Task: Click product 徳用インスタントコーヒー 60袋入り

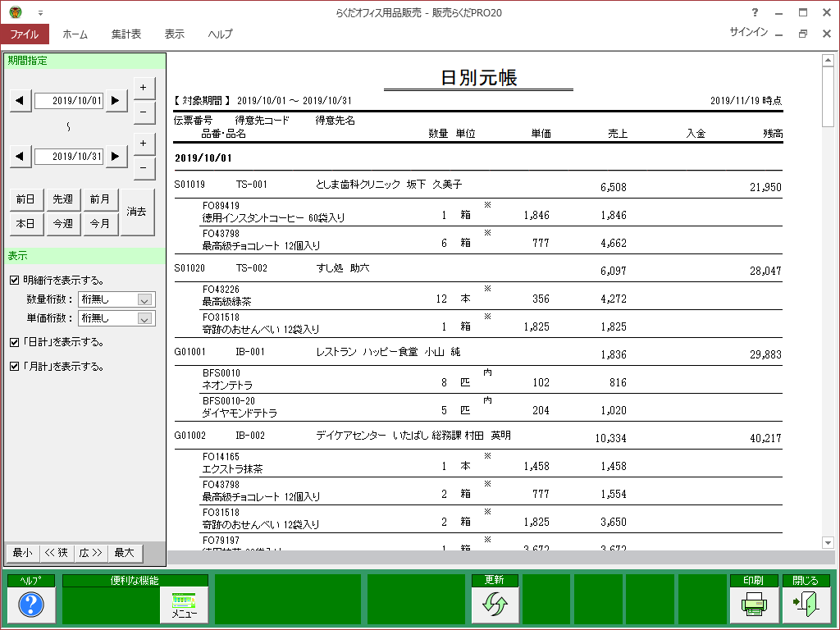Action: (273, 217)
